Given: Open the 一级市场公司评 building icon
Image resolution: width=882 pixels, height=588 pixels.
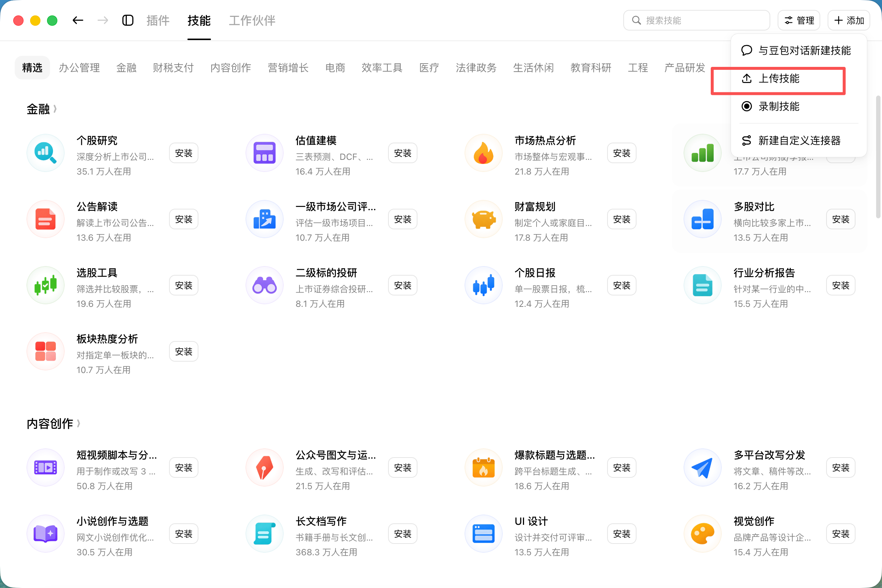Looking at the screenshot, I should click(x=264, y=219).
